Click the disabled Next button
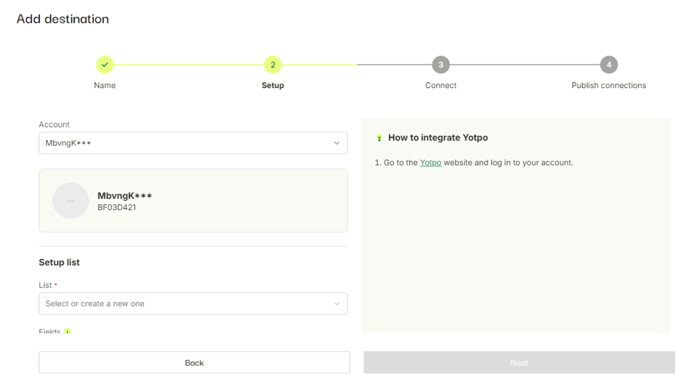This screenshot has width=687, height=382. pos(519,363)
